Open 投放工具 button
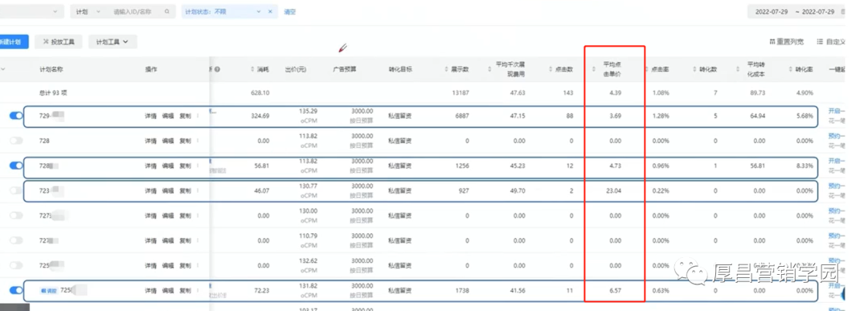The height and width of the screenshot is (311, 868). point(58,42)
